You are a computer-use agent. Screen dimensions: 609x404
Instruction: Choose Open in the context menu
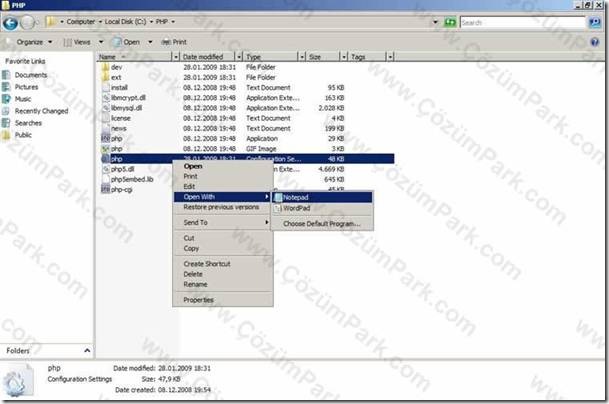[x=223, y=166]
